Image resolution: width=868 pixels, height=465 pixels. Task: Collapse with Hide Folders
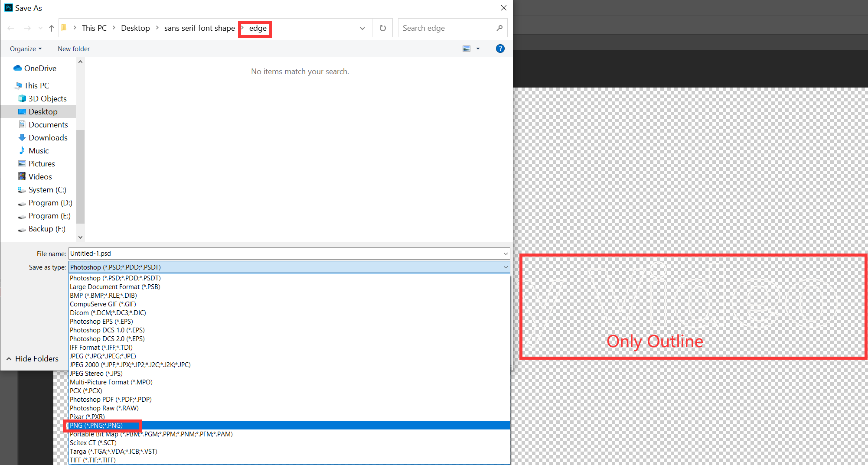click(x=32, y=359)
